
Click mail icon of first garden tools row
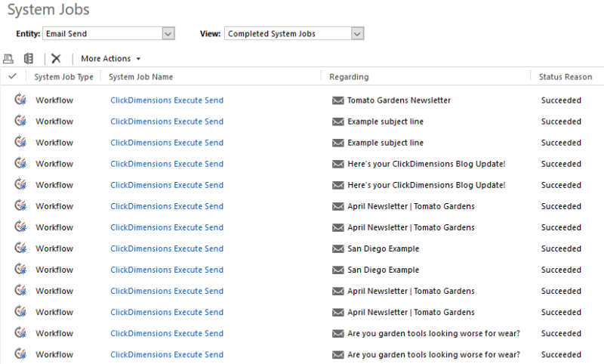337,334
